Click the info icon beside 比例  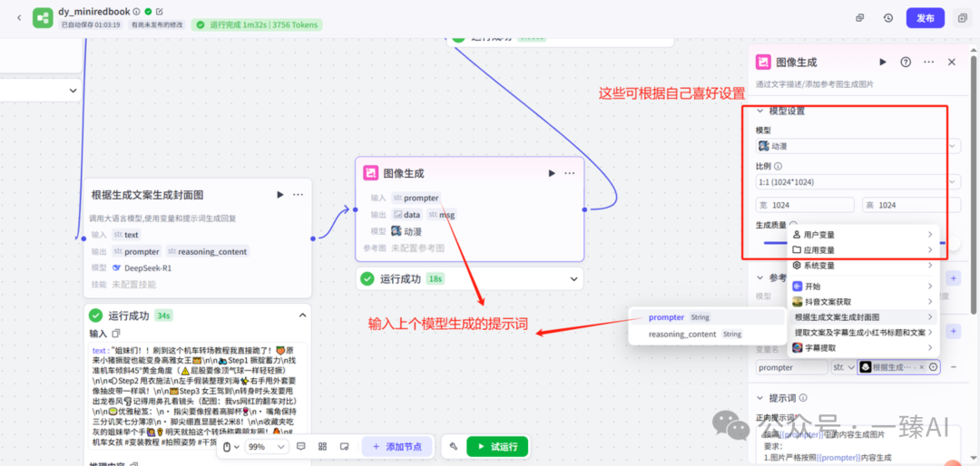pos(779,167)
